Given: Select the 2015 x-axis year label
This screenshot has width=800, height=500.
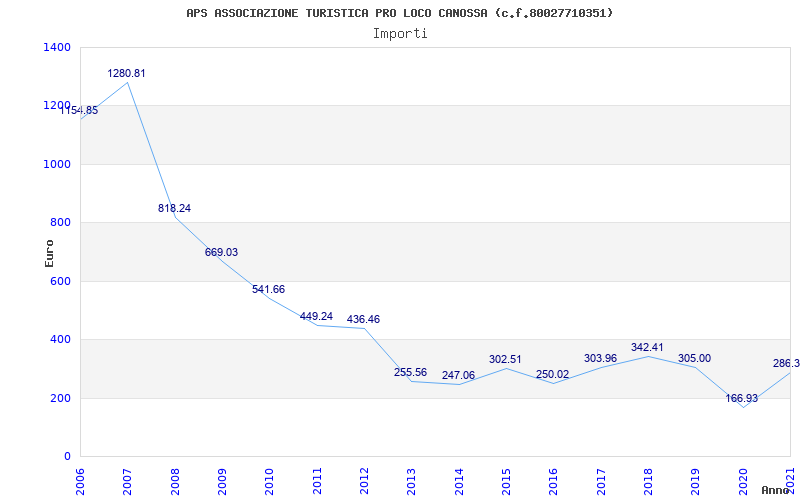Looking at the screenshot, I should (x=506, y=482).
